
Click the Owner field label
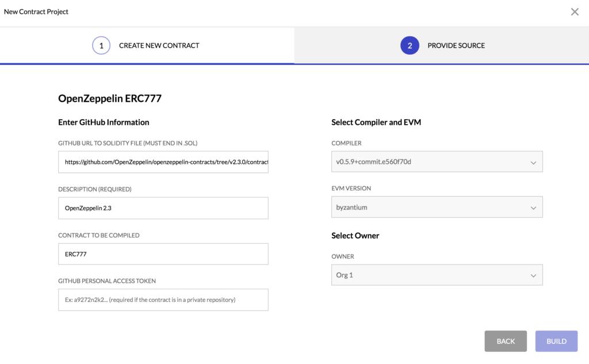coord(343,256)
